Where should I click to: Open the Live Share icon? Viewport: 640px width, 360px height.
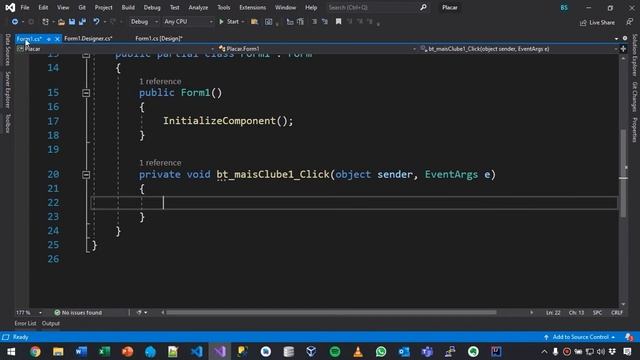583,22
